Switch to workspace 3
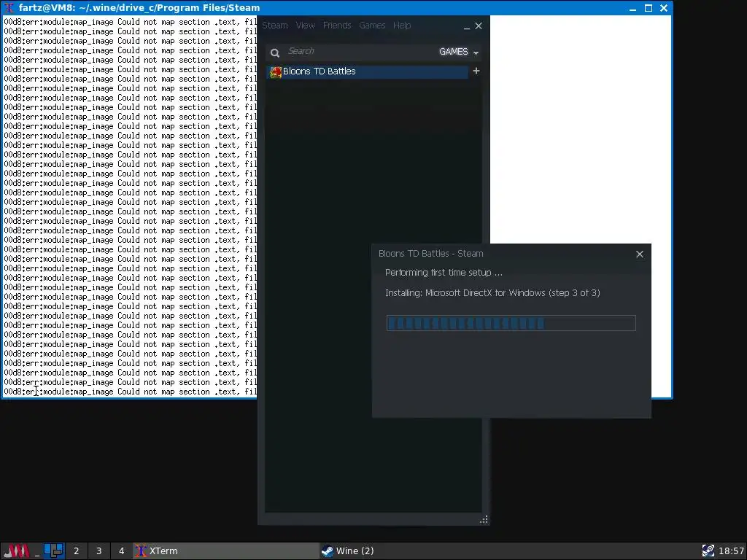The image size is (747, 560). [98, 551]
